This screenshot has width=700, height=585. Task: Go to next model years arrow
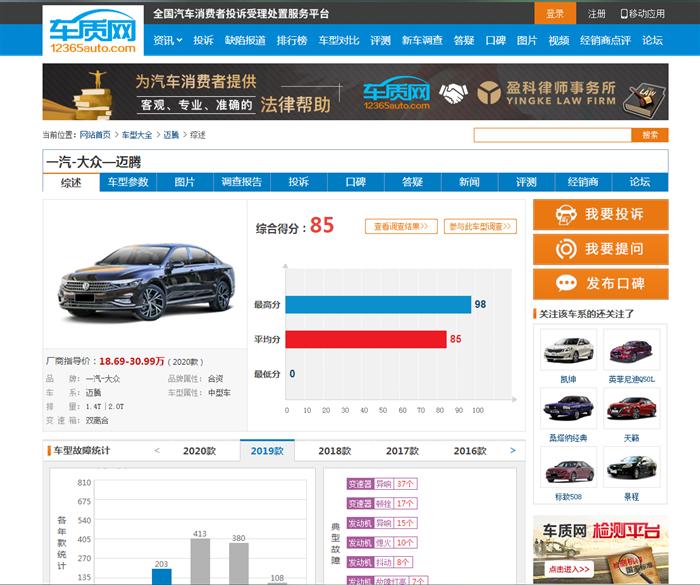[513, 451]
